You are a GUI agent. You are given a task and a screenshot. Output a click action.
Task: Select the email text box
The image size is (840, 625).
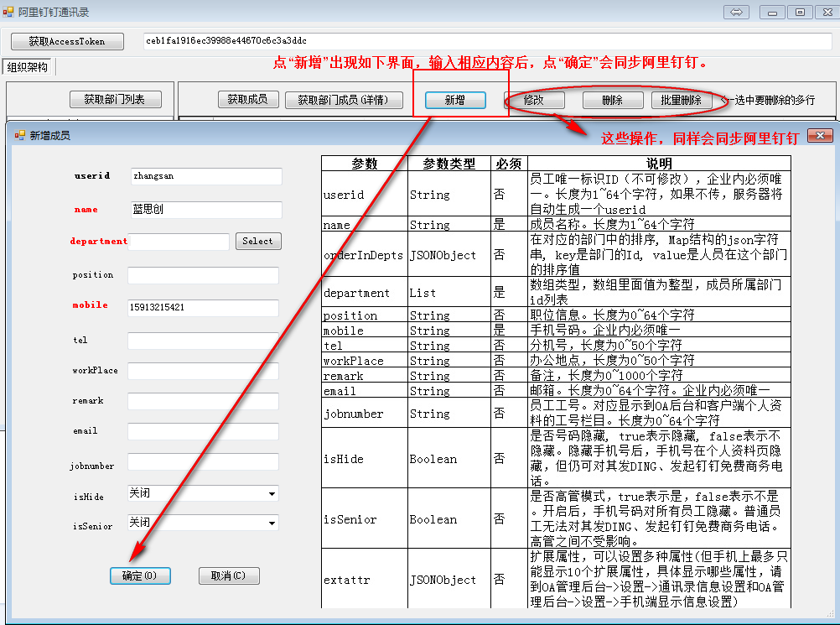(203, 431)
